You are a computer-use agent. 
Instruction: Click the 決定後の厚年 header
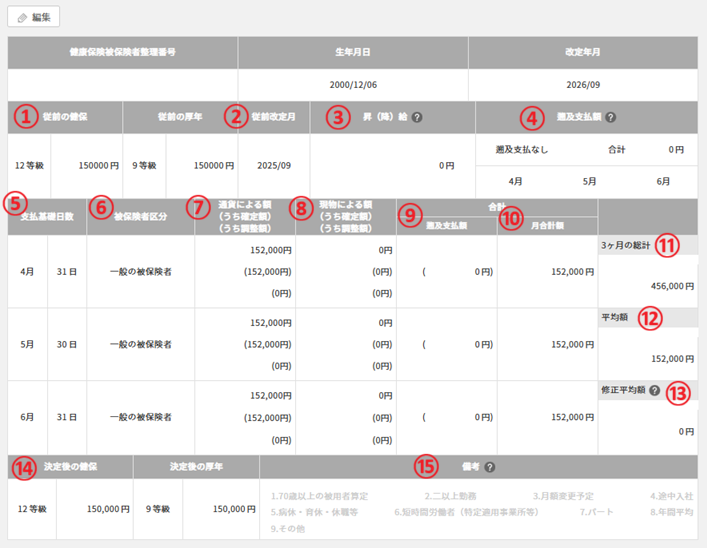pos(196,466)
